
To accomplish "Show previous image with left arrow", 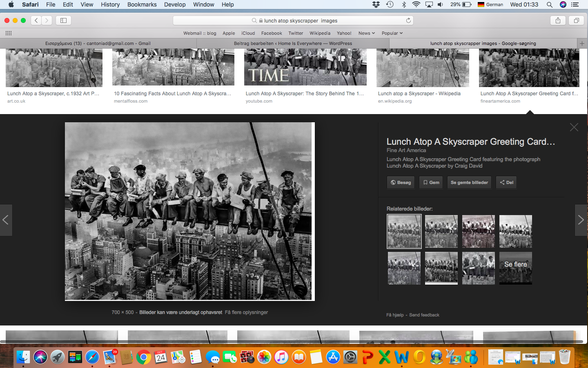I will tap(6, 220).
